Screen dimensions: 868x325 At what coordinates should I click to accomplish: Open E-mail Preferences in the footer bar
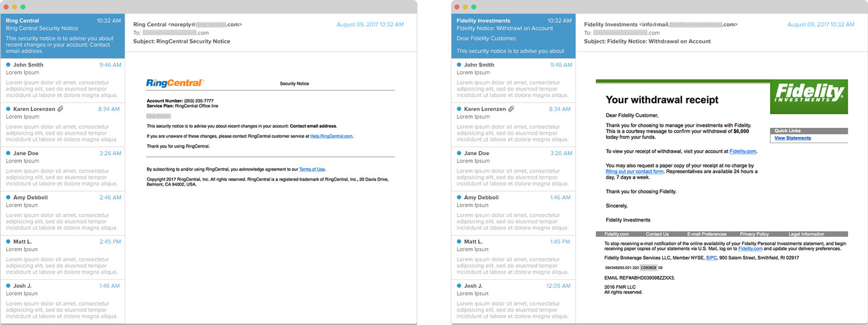pos(707,234)
